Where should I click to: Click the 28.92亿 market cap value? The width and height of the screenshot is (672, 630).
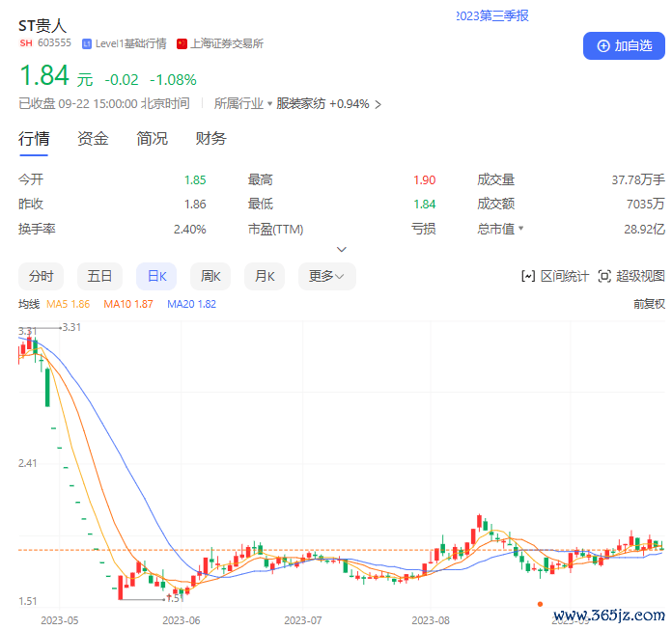[x=645, y=229]
